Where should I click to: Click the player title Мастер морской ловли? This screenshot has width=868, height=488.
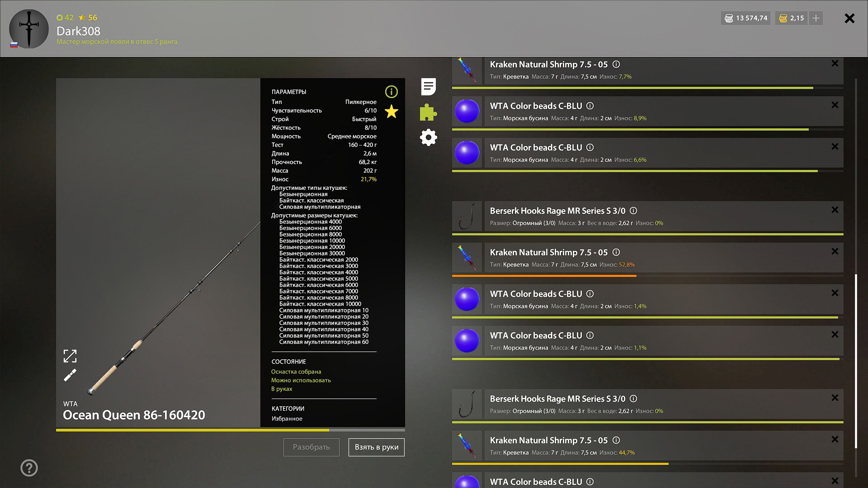(x=117, y=42)
